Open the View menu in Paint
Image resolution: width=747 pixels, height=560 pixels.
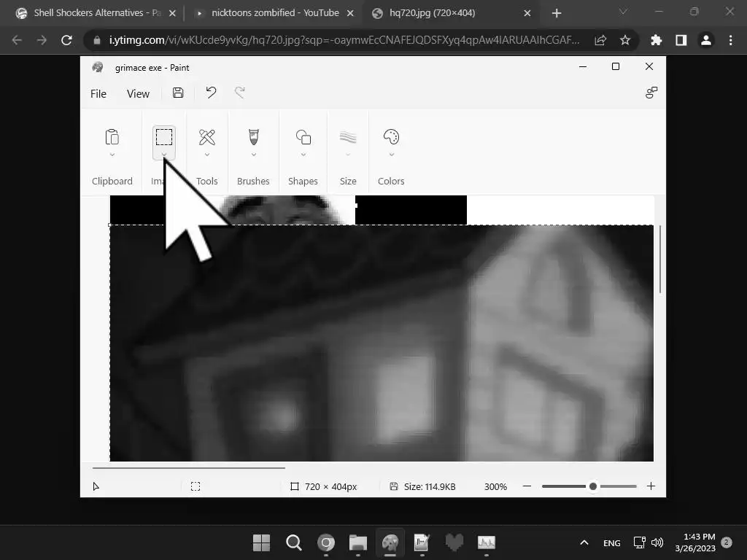tap(138, 94)
